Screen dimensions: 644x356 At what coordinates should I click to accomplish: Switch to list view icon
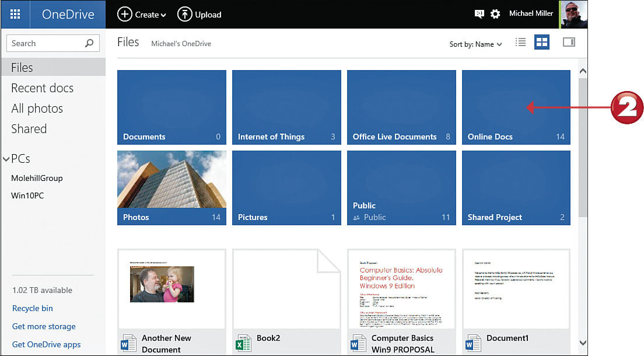coord(520,42)
